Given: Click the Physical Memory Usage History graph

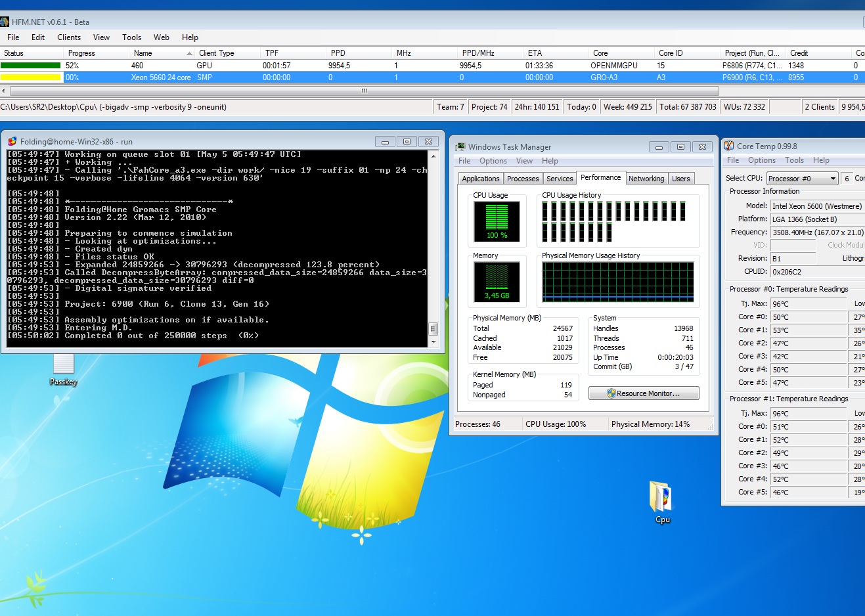Looking at the screenshot, I should (617, 282).
